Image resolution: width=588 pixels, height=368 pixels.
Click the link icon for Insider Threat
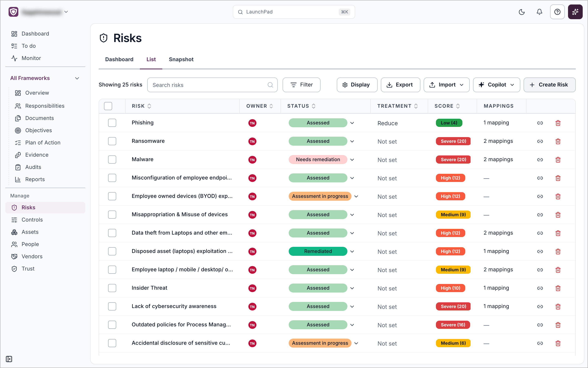pos(540,288)
